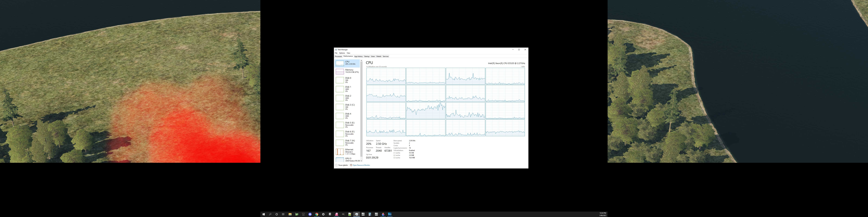Click the blue active DCS taskbar icon
The height and width of the screenshot is (217, 868).
tap(390, 214)
